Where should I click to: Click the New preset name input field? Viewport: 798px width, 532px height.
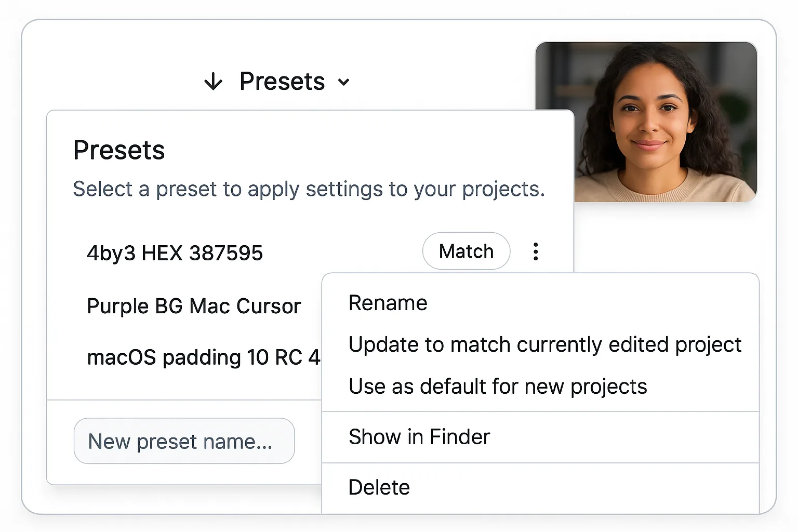(184, 441)
